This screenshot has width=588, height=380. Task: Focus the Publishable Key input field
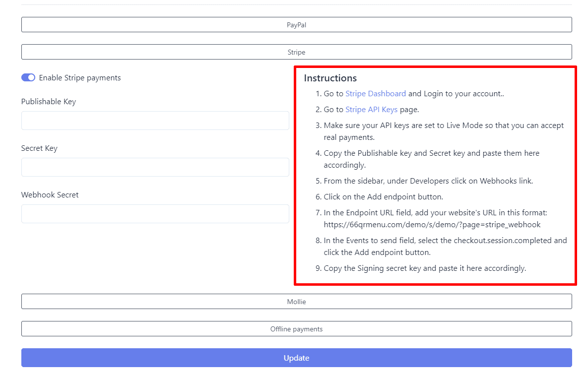pyautogui.click(x=155, y=121)
